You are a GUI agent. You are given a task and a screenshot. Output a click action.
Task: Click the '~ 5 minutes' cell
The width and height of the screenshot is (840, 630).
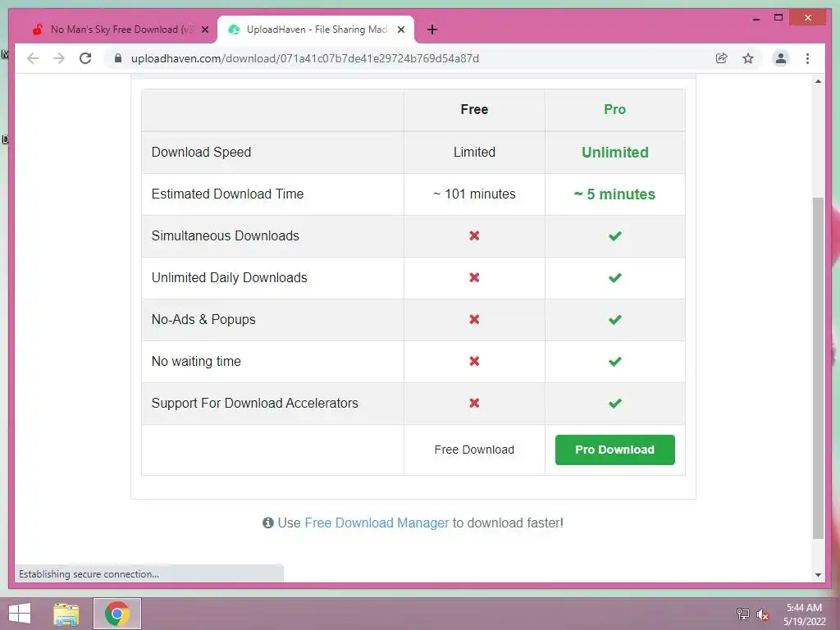point(615,194)
